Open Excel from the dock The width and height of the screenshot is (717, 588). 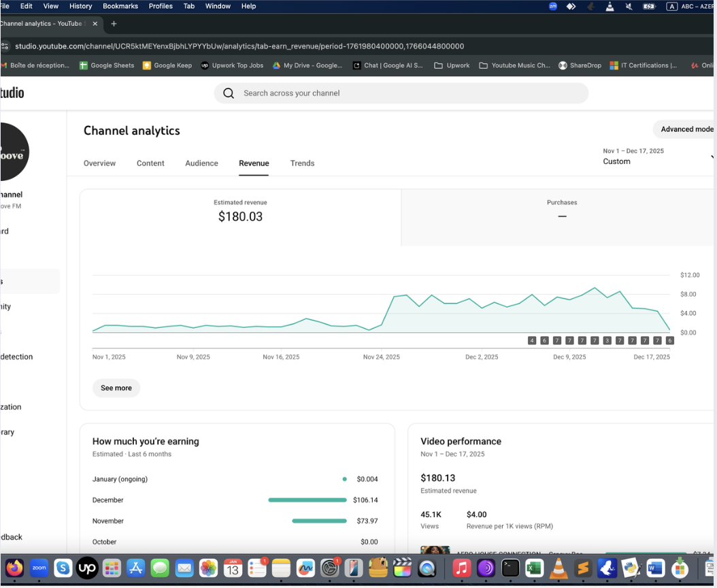click(534, 568)
